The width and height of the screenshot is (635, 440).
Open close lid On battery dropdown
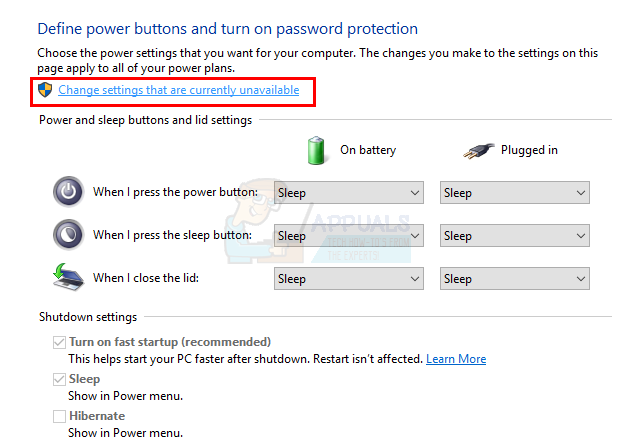(348, 279)
